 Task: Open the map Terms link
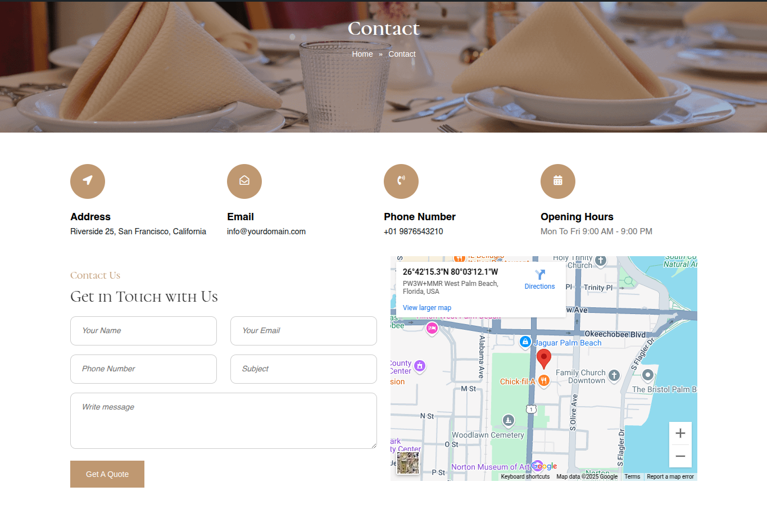click(632, 476)
